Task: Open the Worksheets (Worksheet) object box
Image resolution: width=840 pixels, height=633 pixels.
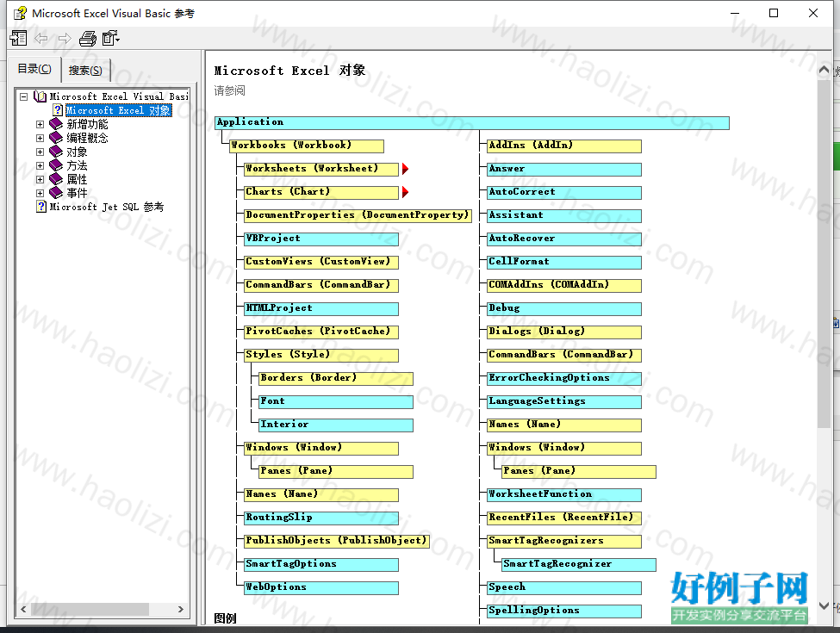Action: 321,169
